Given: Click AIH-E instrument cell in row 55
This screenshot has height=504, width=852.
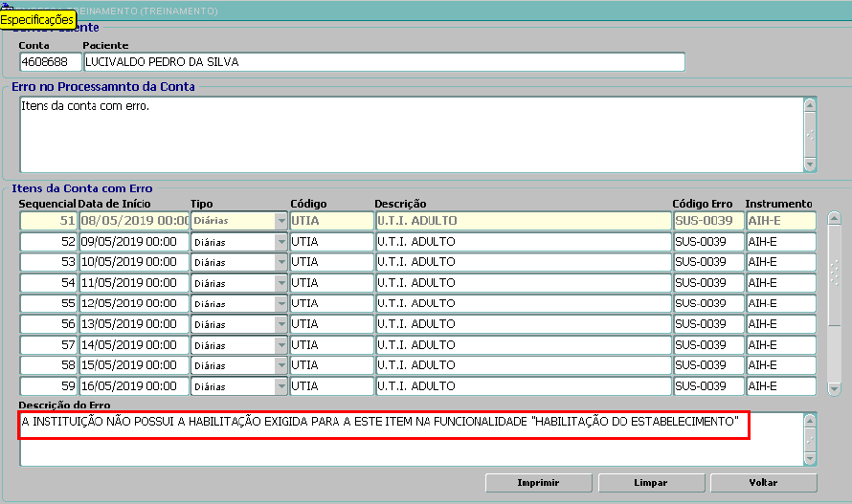Looking at the screenshot, I should 781,303.
